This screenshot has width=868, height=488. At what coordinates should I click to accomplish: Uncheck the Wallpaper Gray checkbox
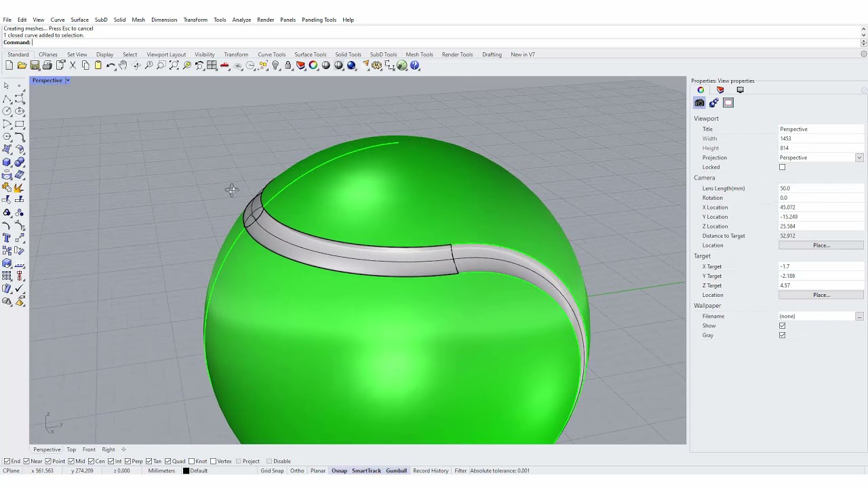[x=783, y=335]
